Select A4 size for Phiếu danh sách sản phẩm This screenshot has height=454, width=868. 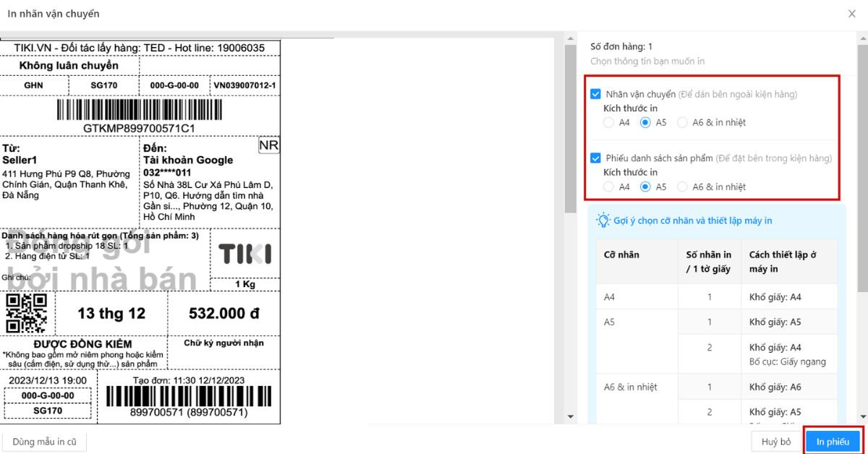[x=609, y=187]
